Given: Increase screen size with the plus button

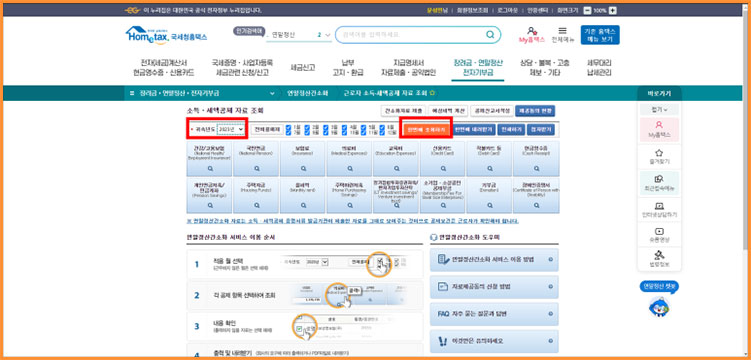Looking at the screenshot, I should pyautogui.click(x=613, y=10).
